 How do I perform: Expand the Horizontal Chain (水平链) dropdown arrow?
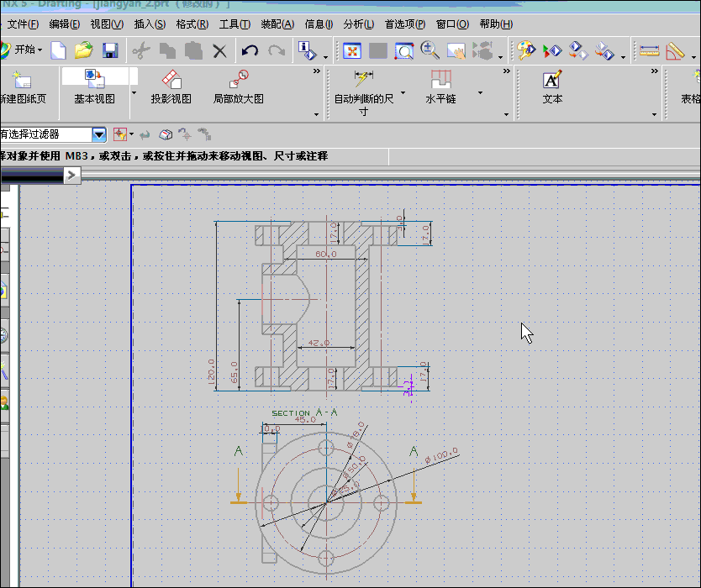480,92
